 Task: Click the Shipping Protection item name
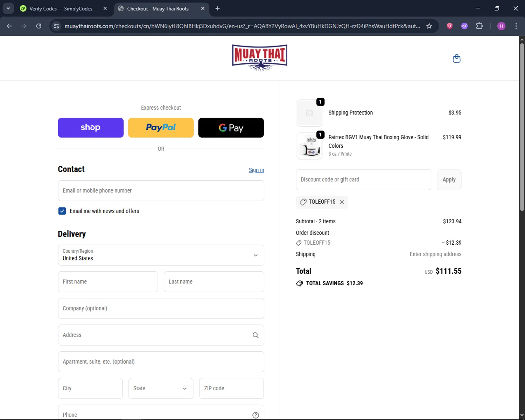click(350, 113)
